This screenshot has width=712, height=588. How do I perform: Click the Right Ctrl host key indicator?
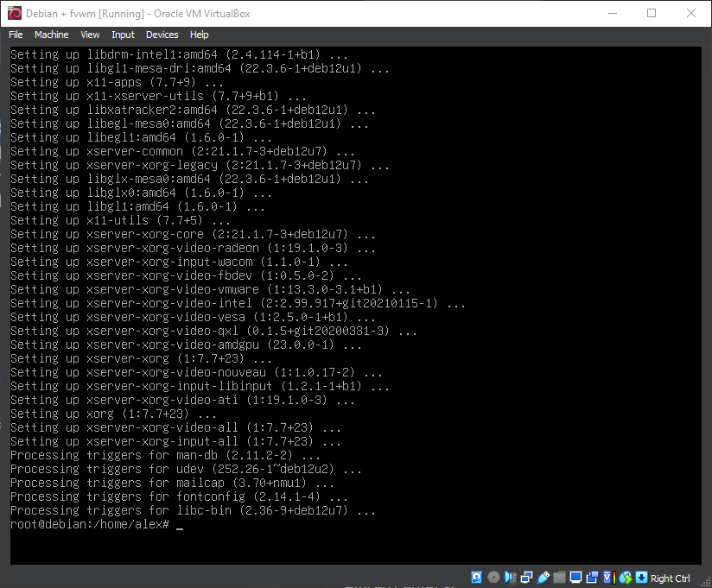tap(670, 578)
